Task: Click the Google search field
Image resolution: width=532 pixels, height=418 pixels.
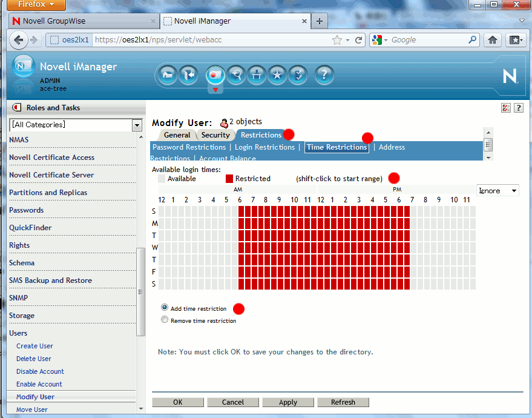Action: [428, 40]
